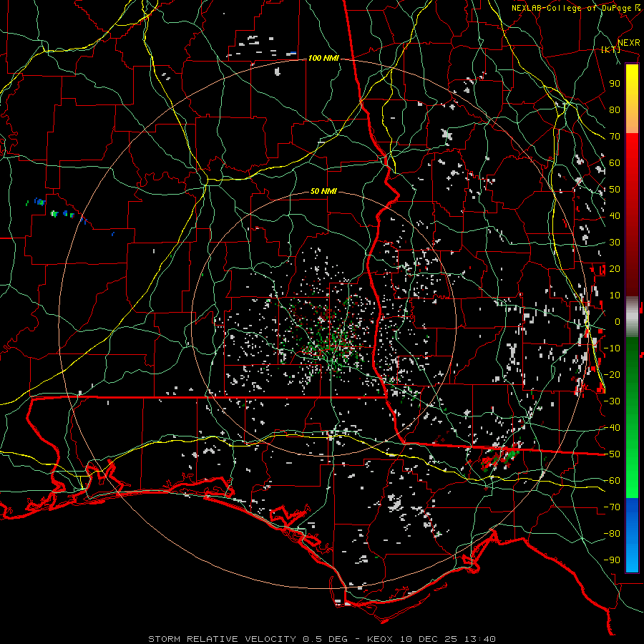The width and height of the screenshot is (644, 644).
Task: Click the KT units label above the color scale
Action: (610, 49)
